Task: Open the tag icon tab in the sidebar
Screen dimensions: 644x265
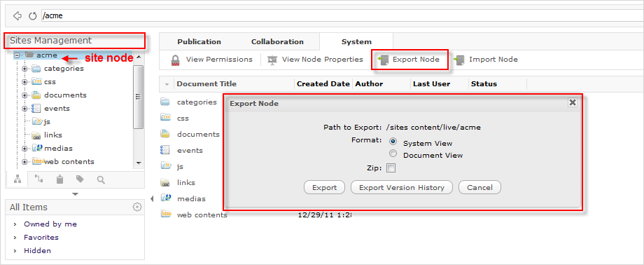Action: 80,179
